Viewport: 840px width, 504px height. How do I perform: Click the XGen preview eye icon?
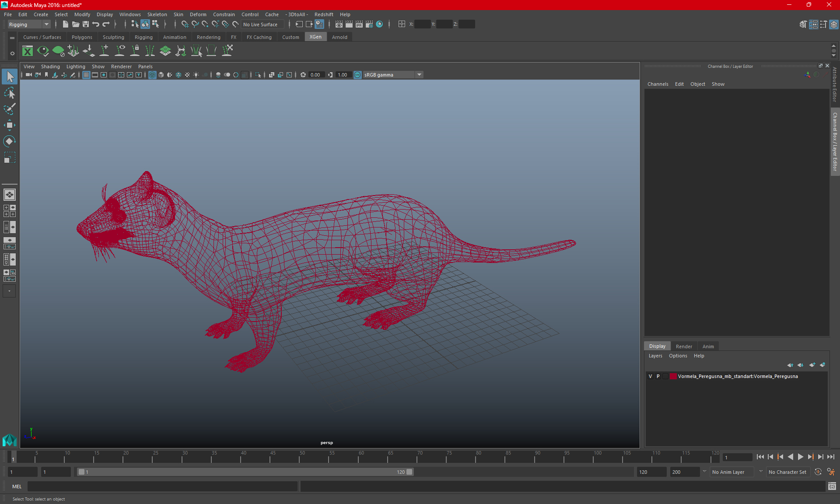pos(43,51)
